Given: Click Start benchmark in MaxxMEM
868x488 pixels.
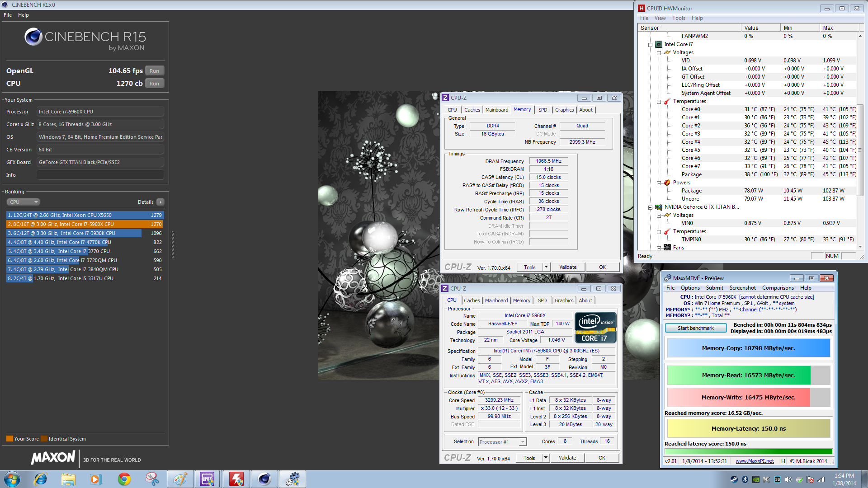Looking at the screenshot, I should click(x=695, y=328).
